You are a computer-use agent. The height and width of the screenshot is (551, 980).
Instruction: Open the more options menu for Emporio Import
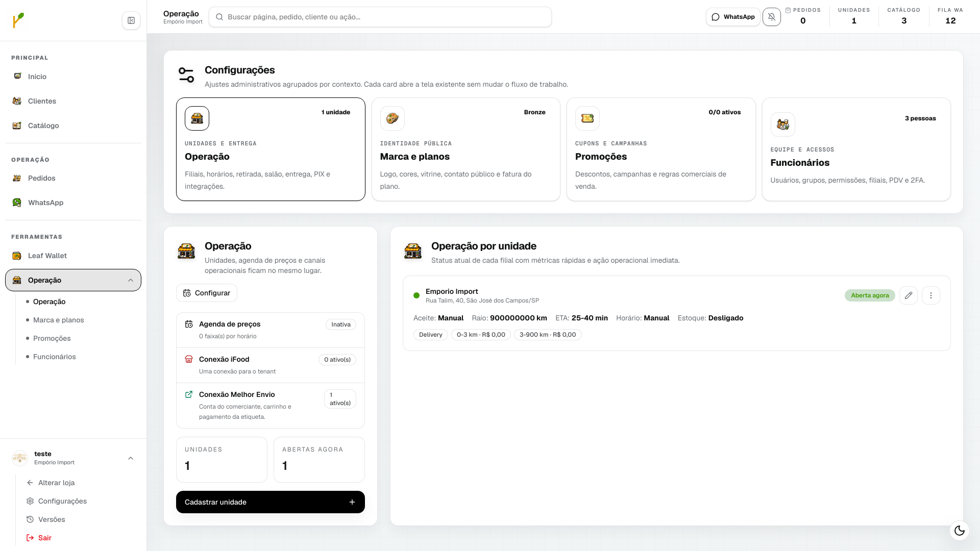coord(931,295)
